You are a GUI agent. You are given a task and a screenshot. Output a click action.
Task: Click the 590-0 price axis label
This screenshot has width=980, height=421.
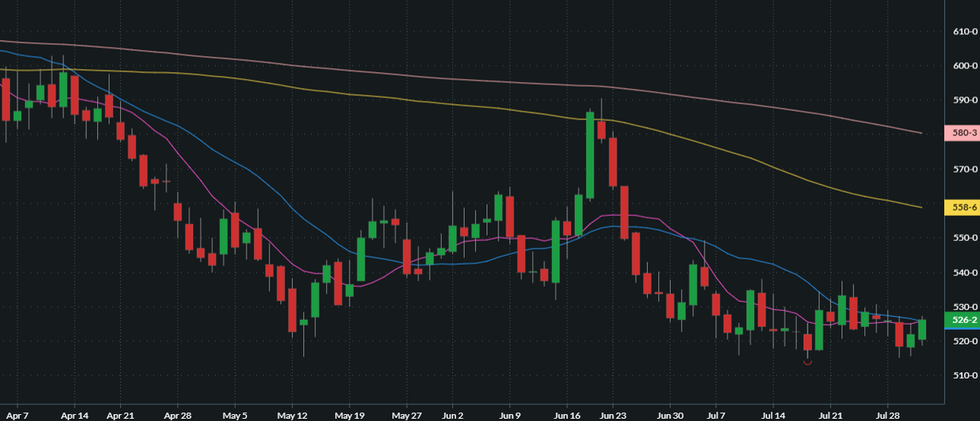click(x=965, y=100)
